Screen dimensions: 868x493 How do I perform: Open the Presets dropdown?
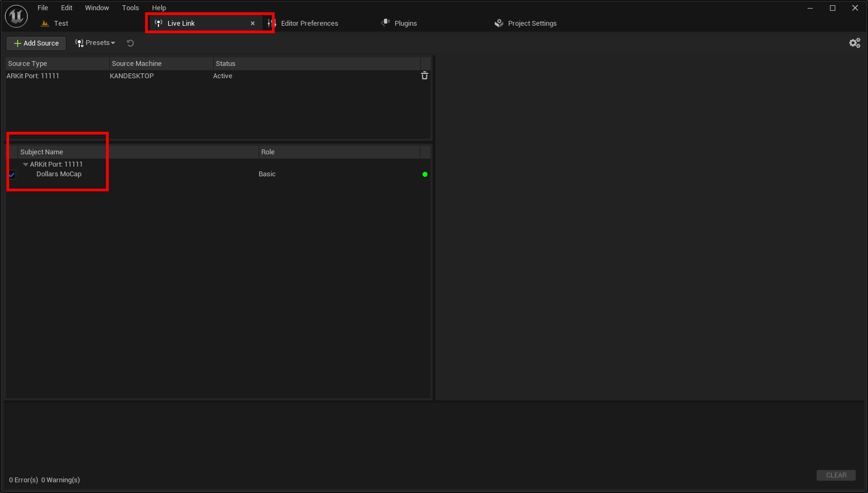[x=95, y=43]
